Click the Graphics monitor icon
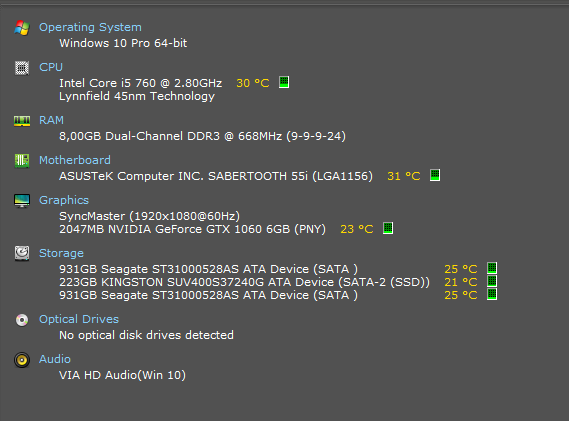Viewport: 569px width, 421px height. pos(22,201)
